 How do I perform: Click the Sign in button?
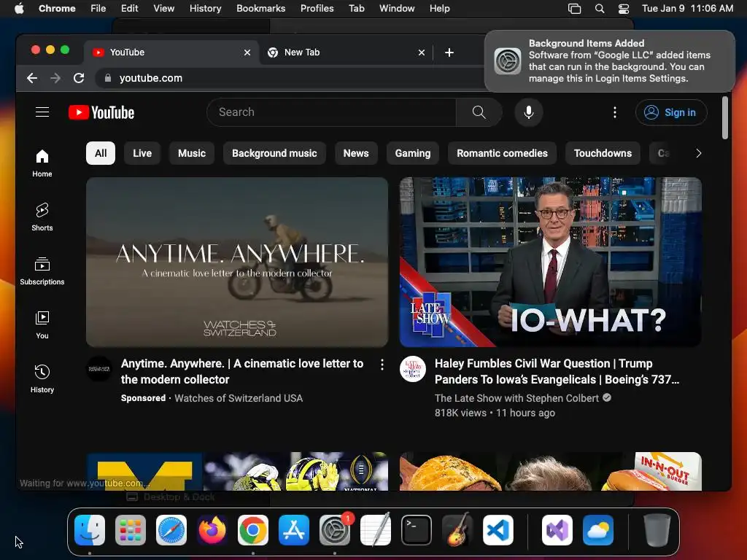coord(671,112)
